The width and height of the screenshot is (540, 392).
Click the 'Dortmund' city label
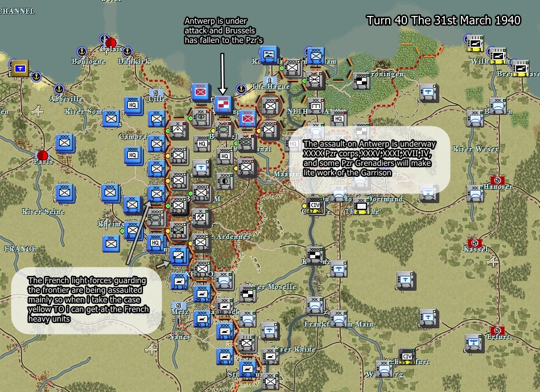[385, 199]
